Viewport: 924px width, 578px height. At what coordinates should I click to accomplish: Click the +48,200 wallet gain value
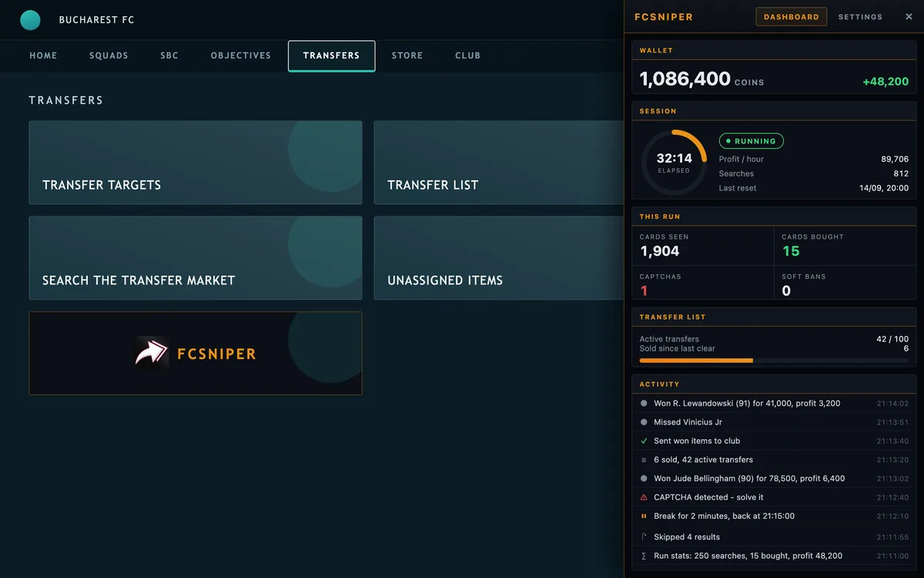point(886,81)
